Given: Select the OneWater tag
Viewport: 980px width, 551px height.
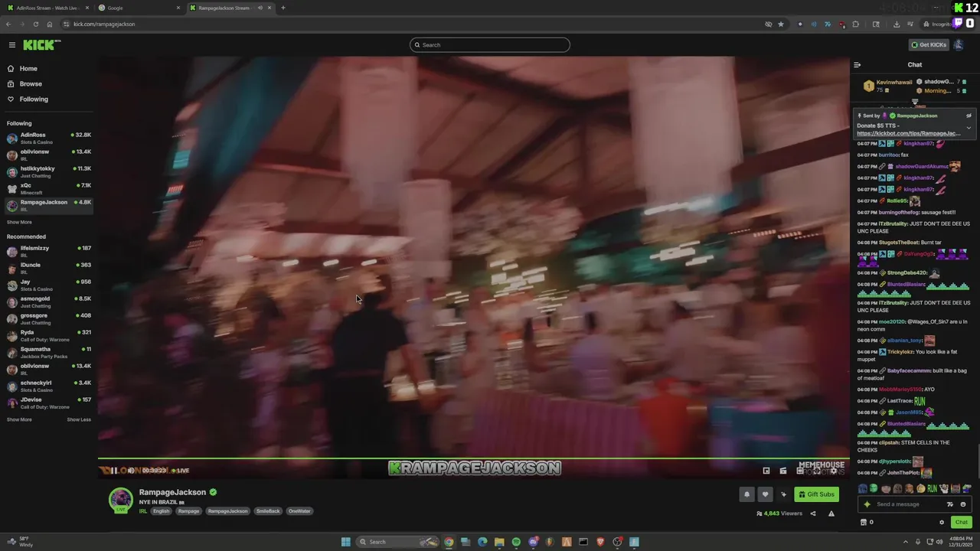Looking at the screenshot, I should (x=299, y=511).
